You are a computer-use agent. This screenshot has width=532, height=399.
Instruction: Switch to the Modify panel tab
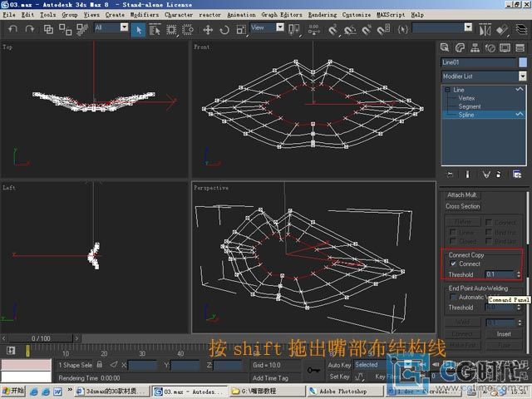(x=460, y=48)
